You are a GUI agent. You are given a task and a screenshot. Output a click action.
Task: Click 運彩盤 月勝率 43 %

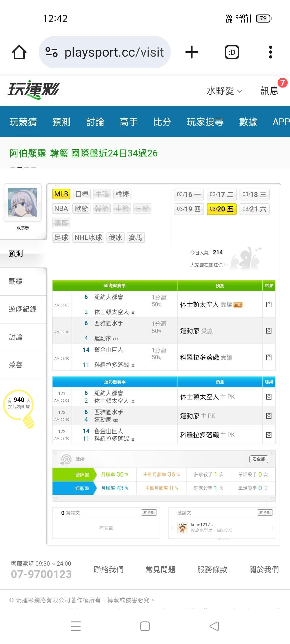pyautogui.click(x=115, y=488)
